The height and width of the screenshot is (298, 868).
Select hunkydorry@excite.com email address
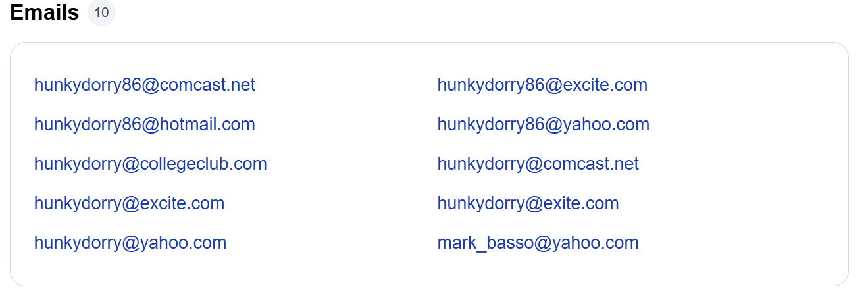(x=130, y=203)
